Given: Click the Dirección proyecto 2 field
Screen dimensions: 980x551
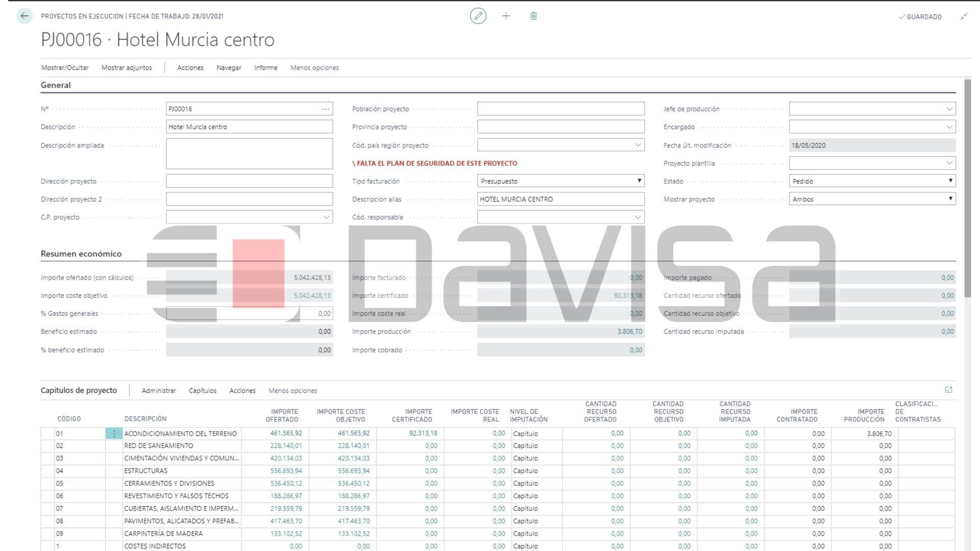Looking at the screenshot, I should 250,199.
